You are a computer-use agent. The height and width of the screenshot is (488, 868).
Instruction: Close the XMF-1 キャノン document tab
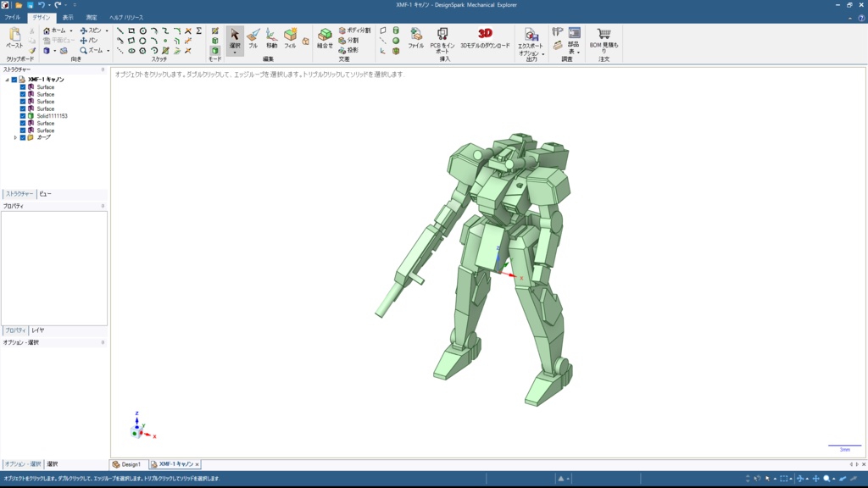point(197,465)
